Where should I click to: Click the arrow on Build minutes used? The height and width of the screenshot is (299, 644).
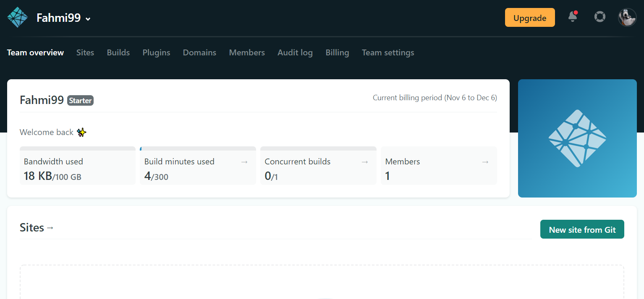tap(244, 162)
